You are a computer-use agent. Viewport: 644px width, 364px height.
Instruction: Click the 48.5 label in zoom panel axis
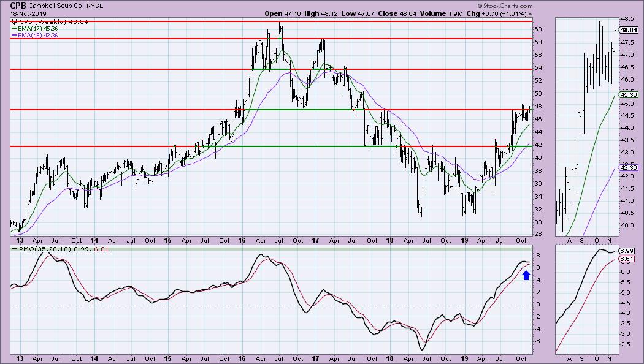pyautogui.click(x=627, y=19)
